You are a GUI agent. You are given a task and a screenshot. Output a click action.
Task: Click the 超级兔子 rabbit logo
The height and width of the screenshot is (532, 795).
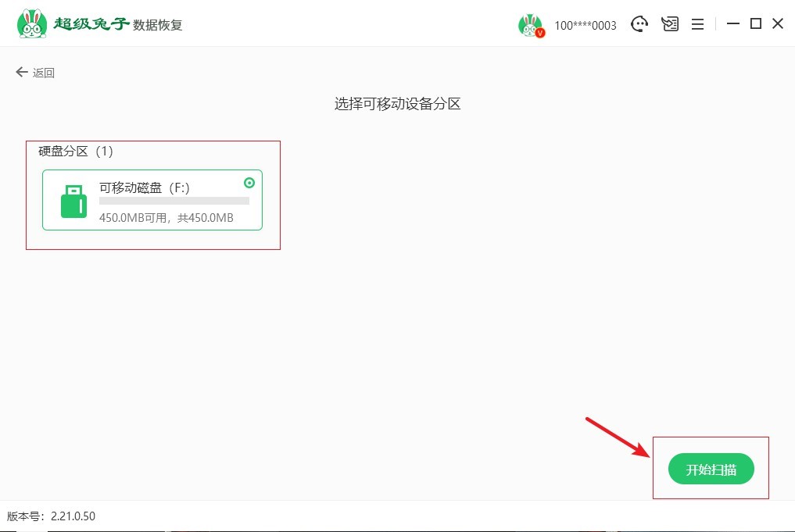pyautogui.click(x=31, y=22)
